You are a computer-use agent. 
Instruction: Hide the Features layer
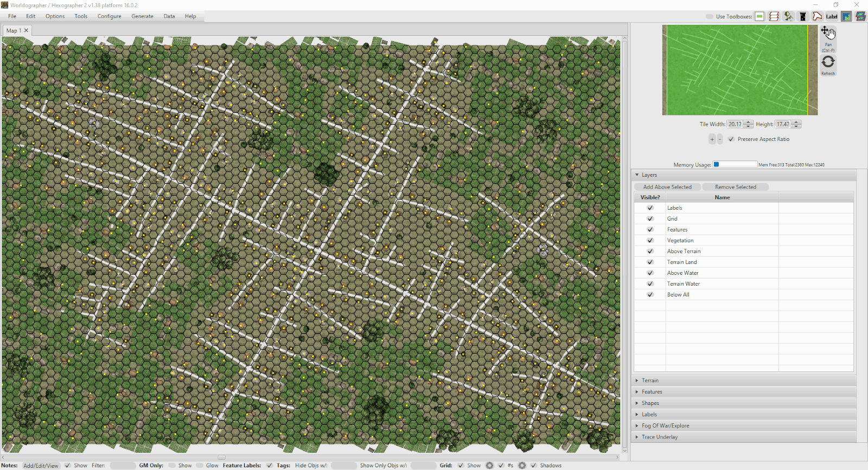pyautogui.click(x=650, y=229)
